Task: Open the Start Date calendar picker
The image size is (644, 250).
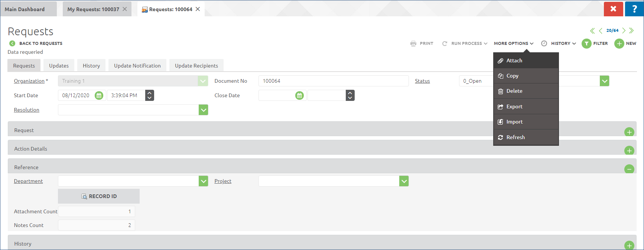Action: pos(99,96)
